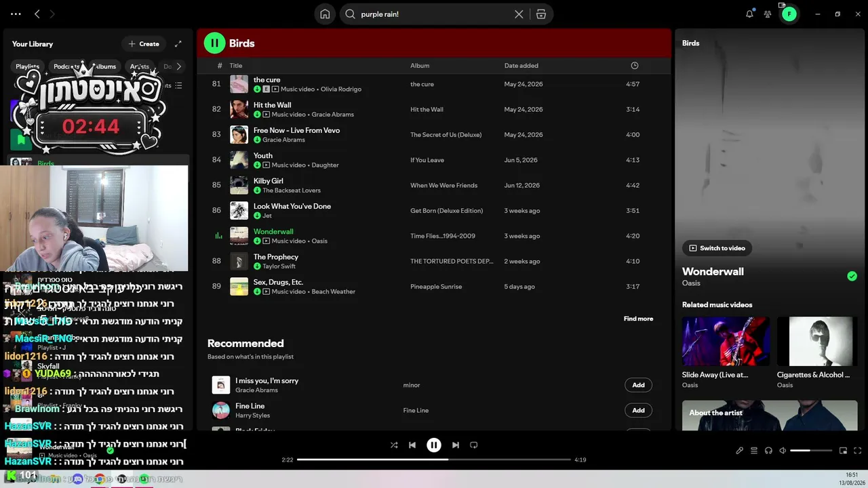Pause playback in the player bar
Viewport: 868px width, 488px height.
click(434, 445)
